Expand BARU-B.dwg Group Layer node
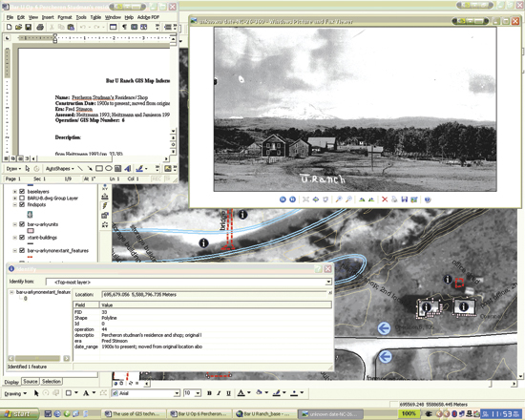 tap(14, 198)
